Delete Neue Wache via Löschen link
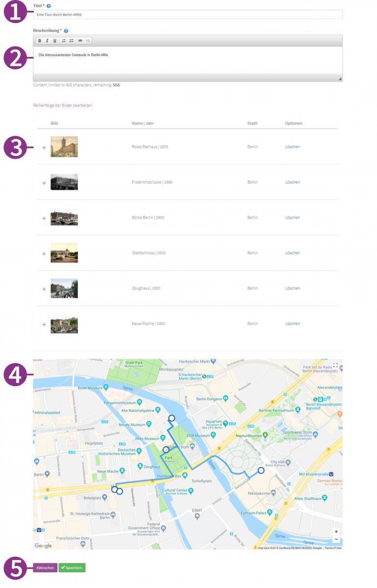This screenshot has height=588, width=377. [292, 324]
